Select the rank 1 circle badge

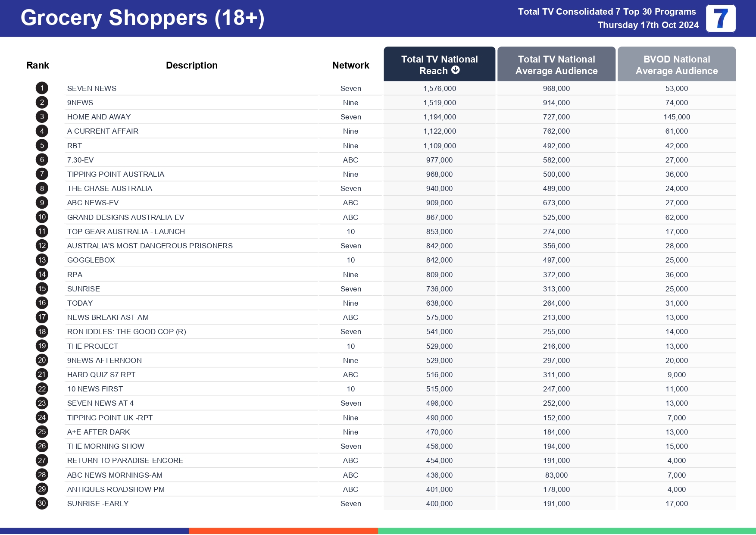tap(42, 88)
